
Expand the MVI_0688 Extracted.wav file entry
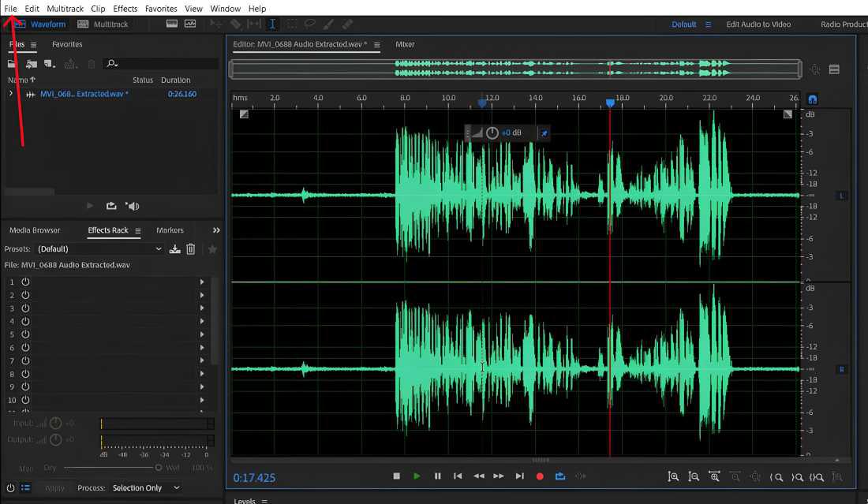(x=11, y=94)
